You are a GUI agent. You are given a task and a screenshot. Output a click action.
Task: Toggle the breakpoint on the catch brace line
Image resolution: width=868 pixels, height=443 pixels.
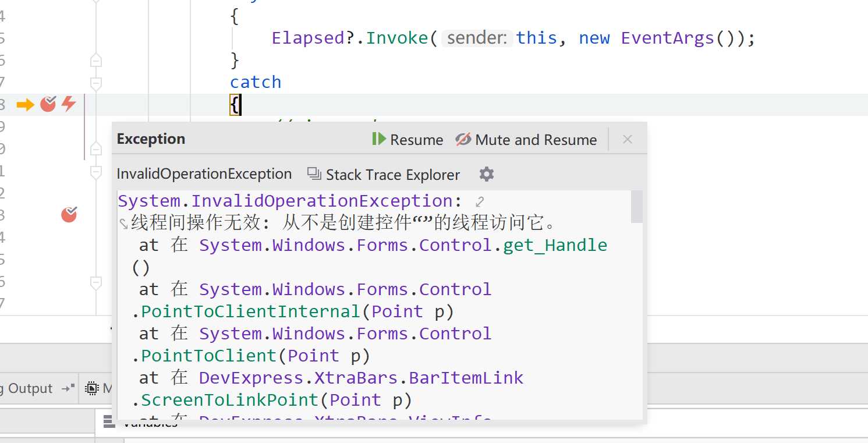[48, 104]
